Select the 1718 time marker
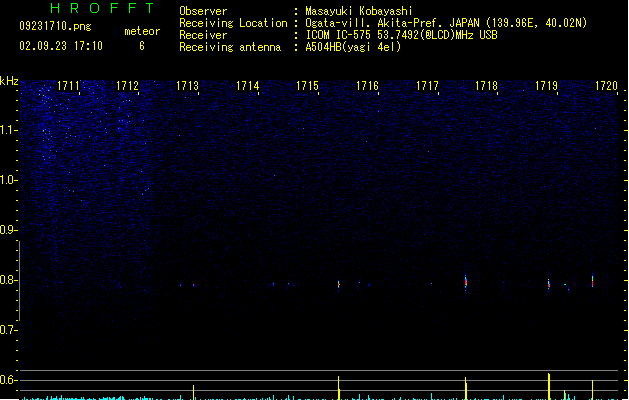The image size is (629, 400). [486, 86]
